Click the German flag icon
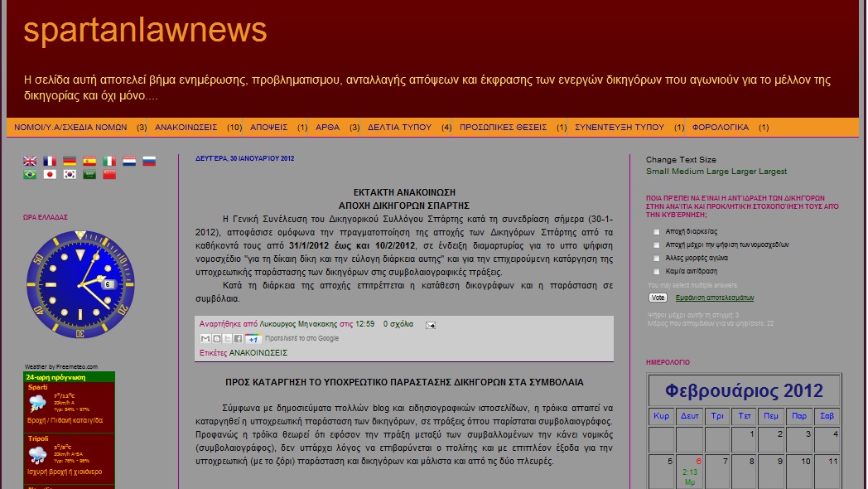 click(x=70, y=162)
